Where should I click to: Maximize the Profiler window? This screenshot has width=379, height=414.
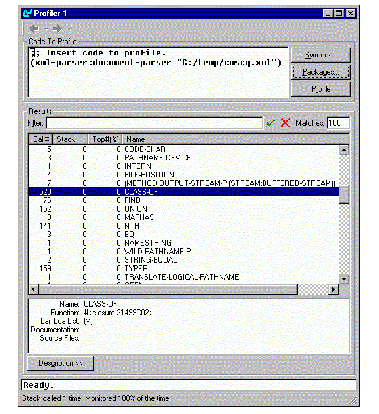(x=339, y=13)
